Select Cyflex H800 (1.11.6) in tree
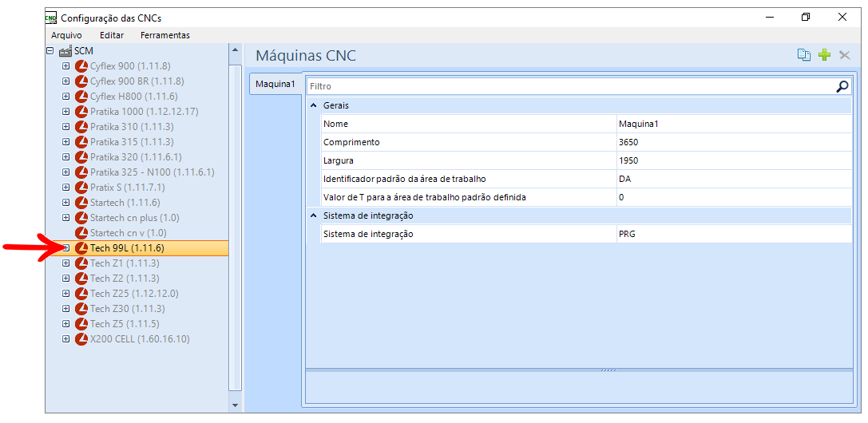 click(133, 97)
